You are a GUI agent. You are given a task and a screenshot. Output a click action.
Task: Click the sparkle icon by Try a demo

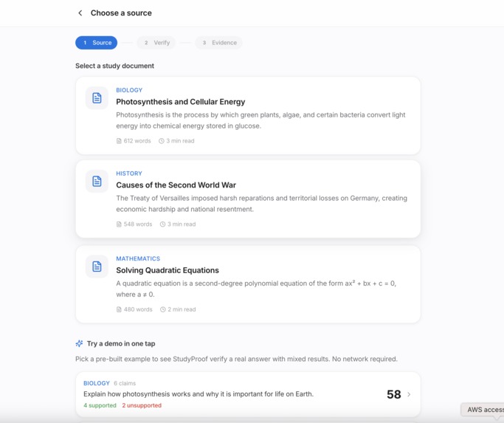coord(79,343)
